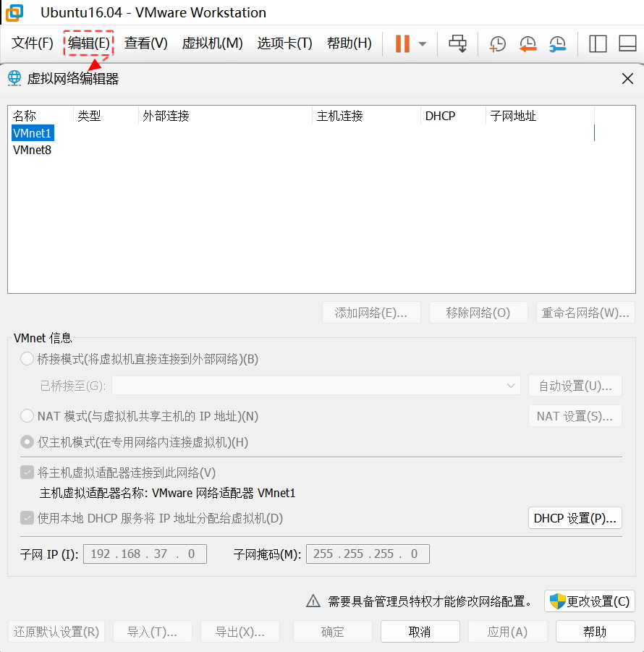Viewport: 644px width, 652px height.
Task: Pause the virtual machine with orange button
Action: click(402, 43)
